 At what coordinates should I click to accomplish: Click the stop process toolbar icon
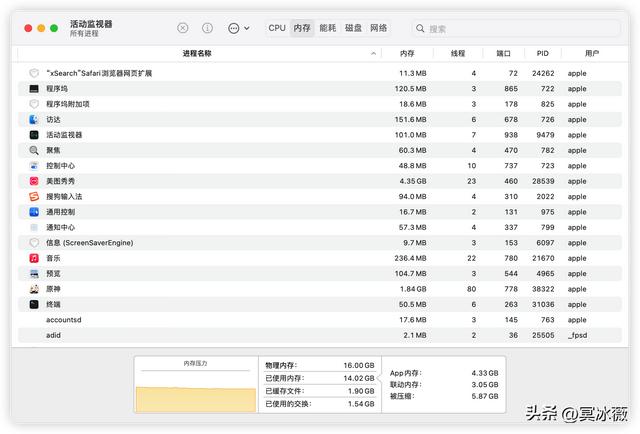point(182,28)
